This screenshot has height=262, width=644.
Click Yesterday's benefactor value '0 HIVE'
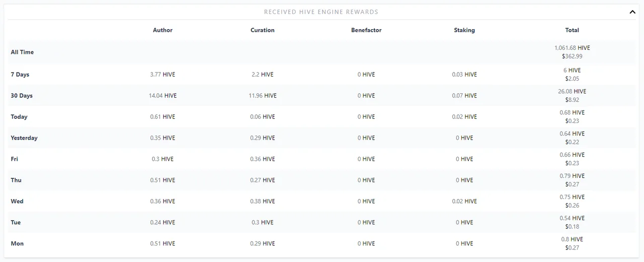tap(366, 138)
